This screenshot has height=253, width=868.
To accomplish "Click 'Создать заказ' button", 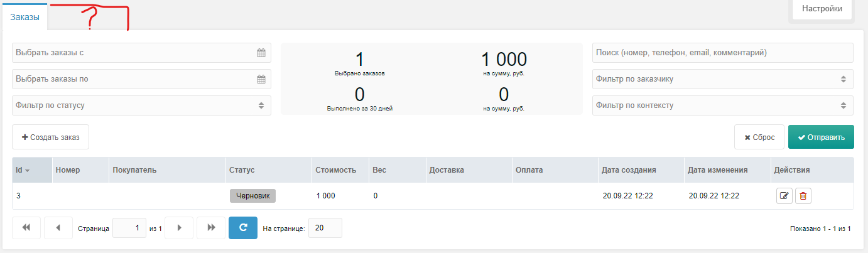I will pos(50,137).
